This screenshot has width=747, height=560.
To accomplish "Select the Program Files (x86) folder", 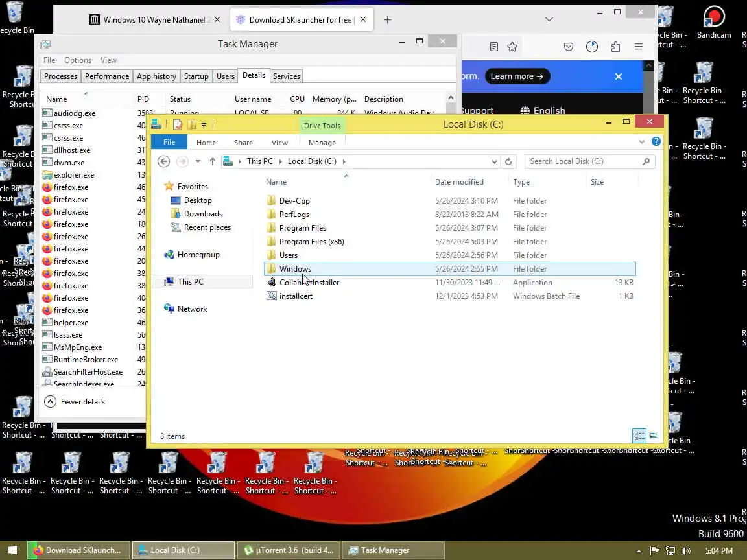I will coord(450,241).
